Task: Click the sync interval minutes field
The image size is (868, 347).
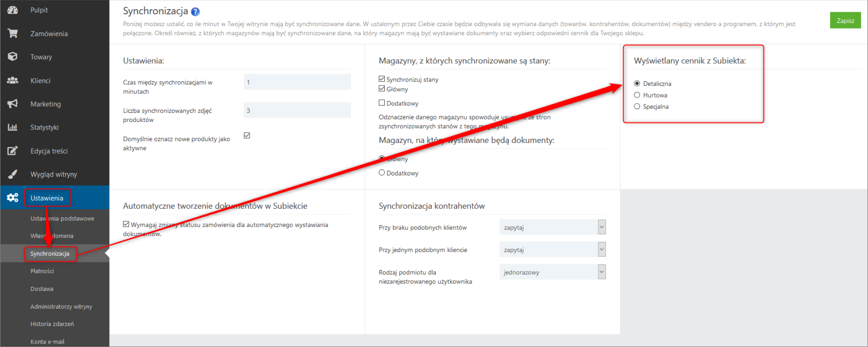Action: pos(297,82)
